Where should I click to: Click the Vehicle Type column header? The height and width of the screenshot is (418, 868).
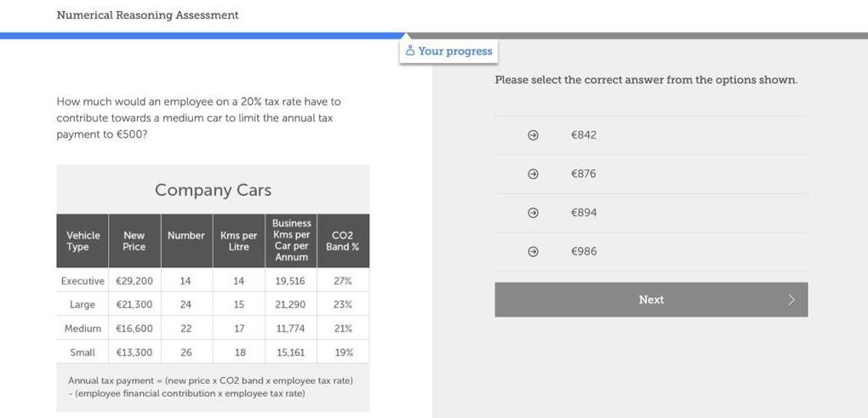coord(83,241)
